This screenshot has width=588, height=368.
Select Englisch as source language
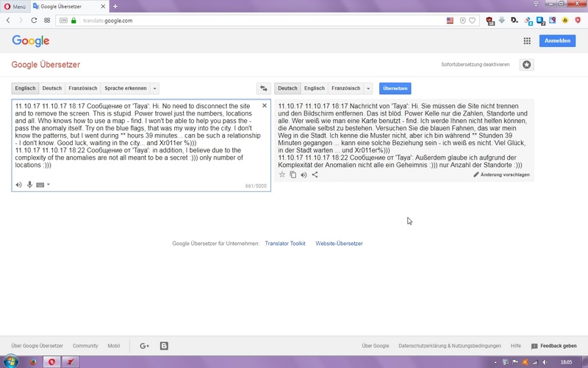pos(25,88)
